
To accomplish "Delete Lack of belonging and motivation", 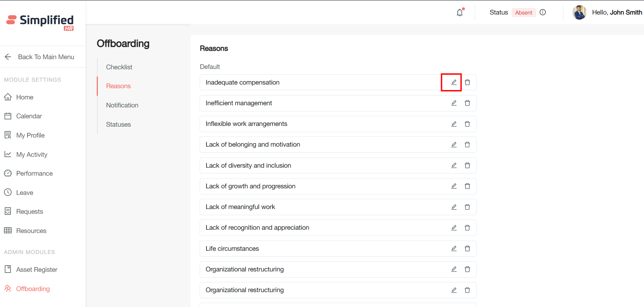I will pyautogui.click(x=467, y=145).
